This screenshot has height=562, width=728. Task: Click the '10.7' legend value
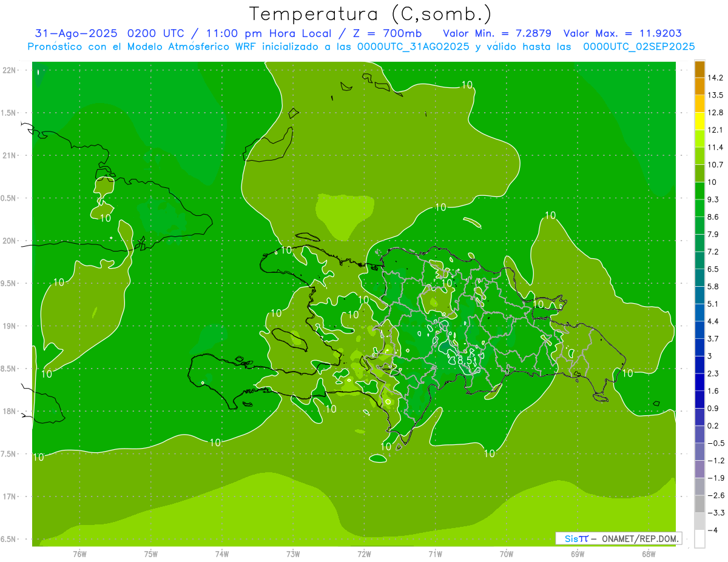coord(716,164)
